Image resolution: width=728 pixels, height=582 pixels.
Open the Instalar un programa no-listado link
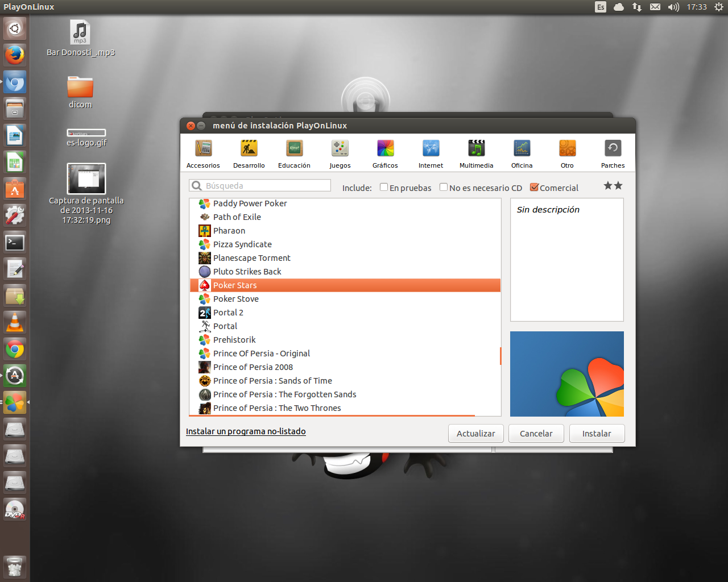tap(246, 431)
